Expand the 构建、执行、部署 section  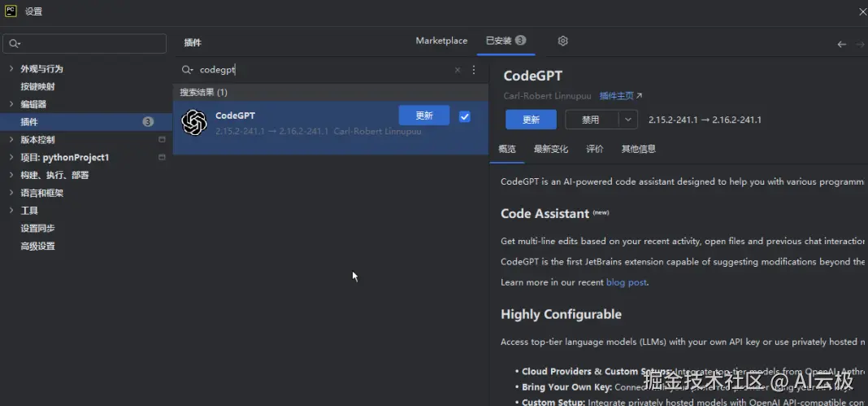(x=11, y=175)
